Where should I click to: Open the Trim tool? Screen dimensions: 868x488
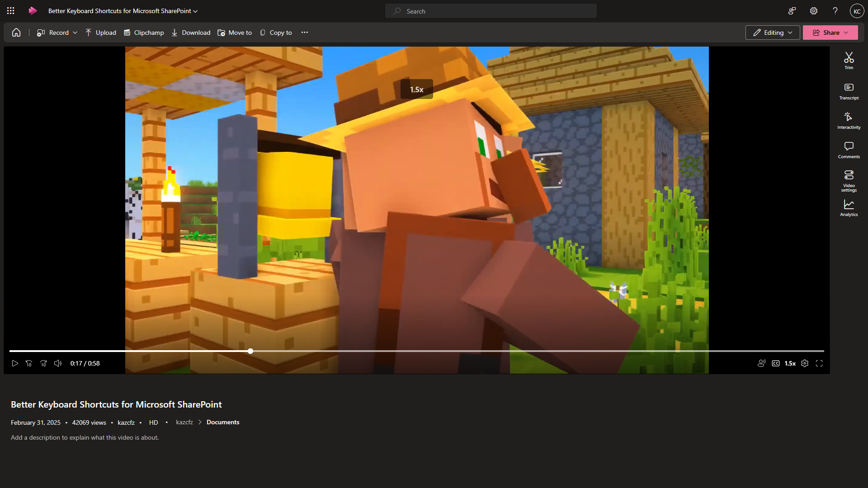pyautogui.click(x=849, y=61)
